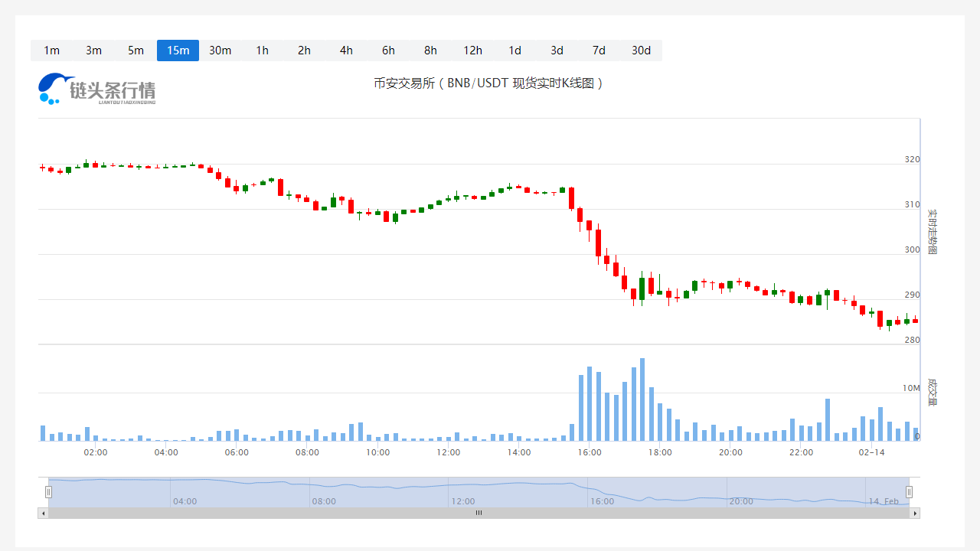This screenshot has width=980, height=551.
Task: Click the left scrollbar arrow below the chart
Action: point(43,514)
